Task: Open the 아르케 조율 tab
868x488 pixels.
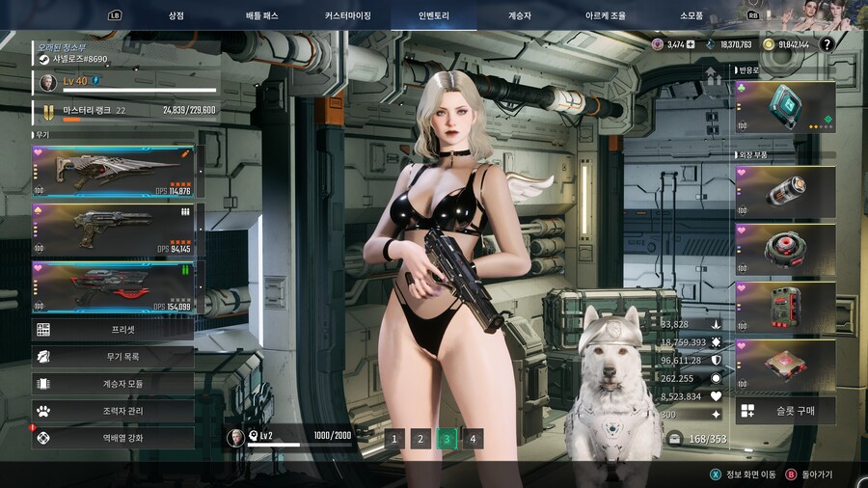Action: [606, 15]
